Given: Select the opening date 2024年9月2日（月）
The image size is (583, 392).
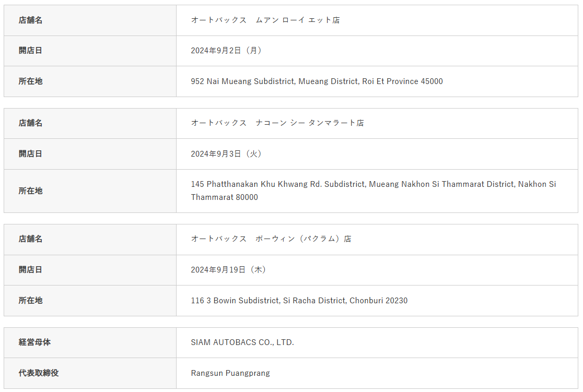Looking at the screenshot, I should click(x=226, y=51).
